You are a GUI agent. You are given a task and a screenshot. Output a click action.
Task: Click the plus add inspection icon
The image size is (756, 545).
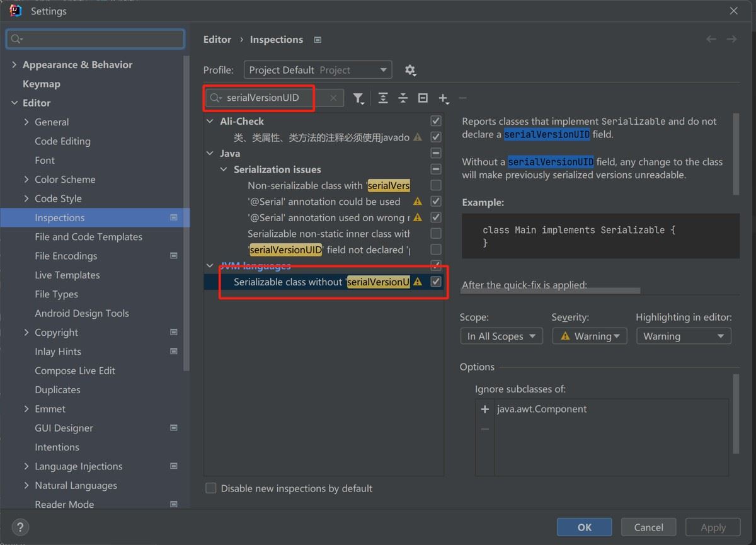444,98
